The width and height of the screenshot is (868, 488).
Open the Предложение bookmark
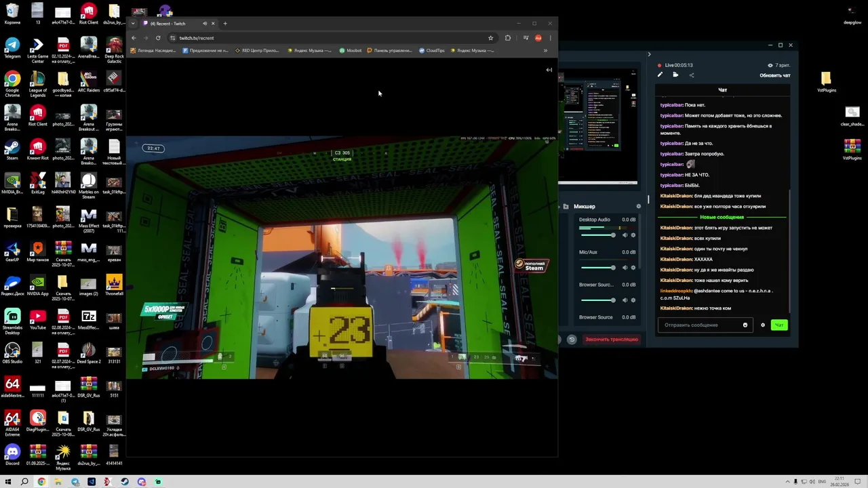206,50
